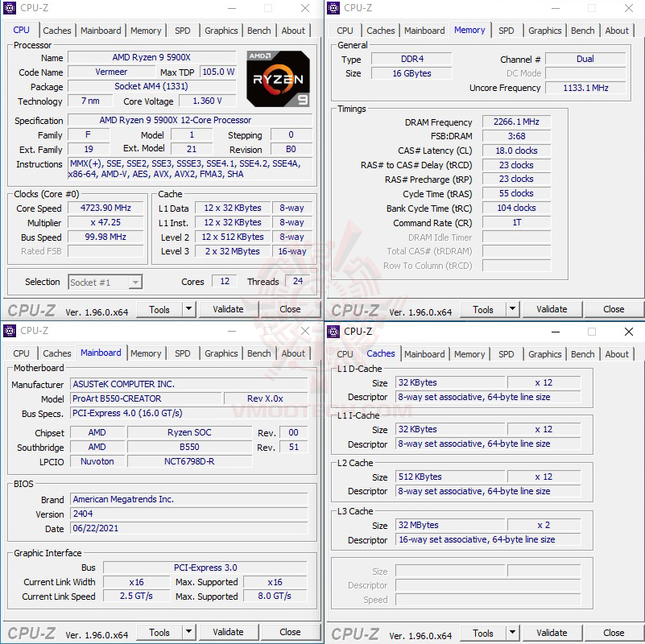Click the Validate button in the Caches window
Viewport: 645px width, 644px height.
[x=552, y=633]
